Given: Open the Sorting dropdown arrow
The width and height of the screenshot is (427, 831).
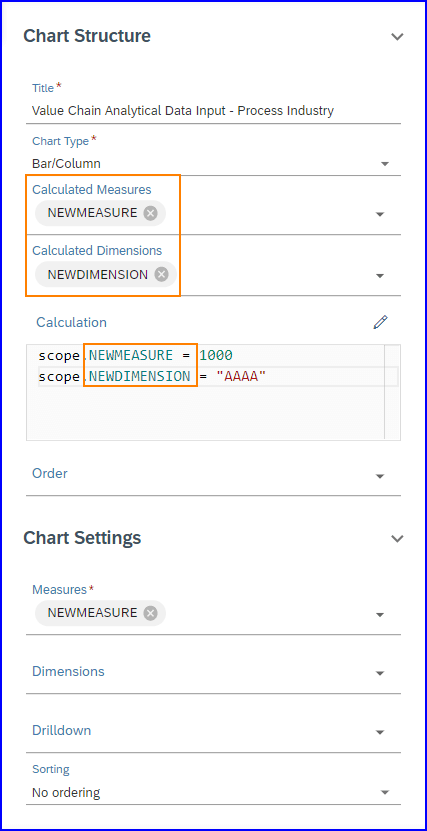Looking at the screenshot, I should 385,793.
